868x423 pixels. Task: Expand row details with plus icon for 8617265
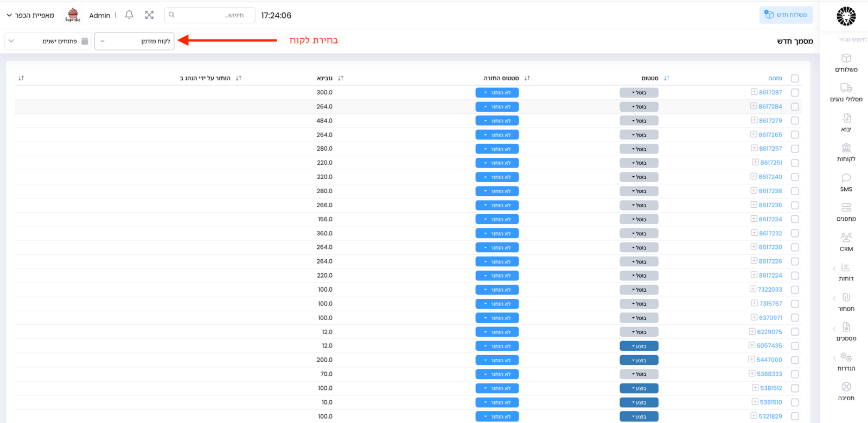(754, 134)
